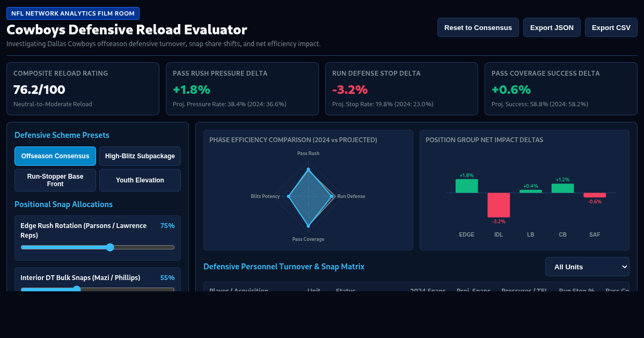Switch to Youth Elevation preset
The width and height of the screenshot is (644, 338).
pos(140,180)
